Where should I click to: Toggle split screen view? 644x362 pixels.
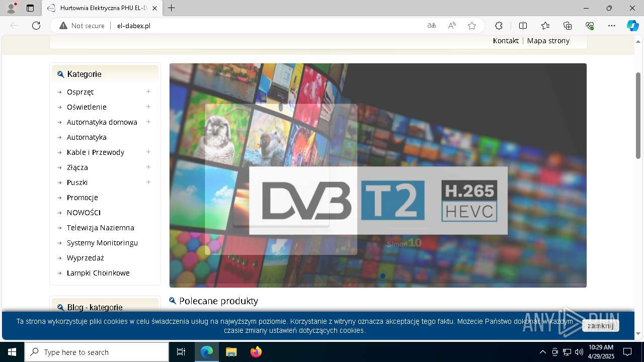[523, 26]
